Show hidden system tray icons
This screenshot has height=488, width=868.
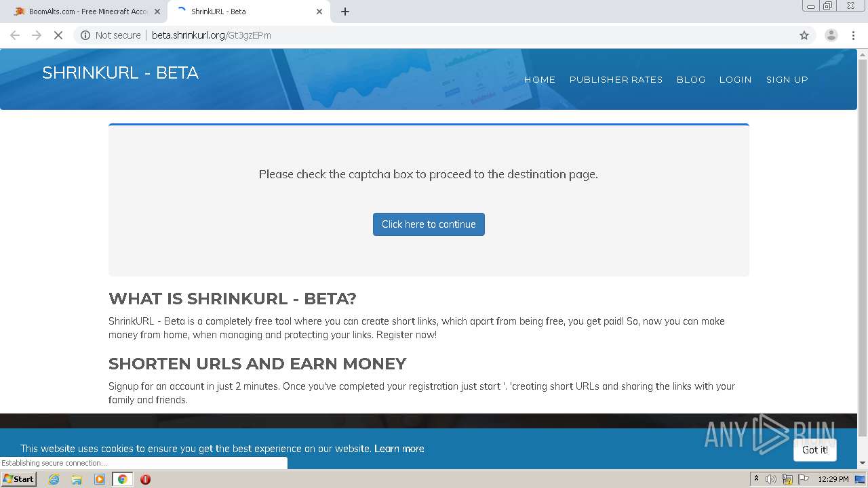tap(756, 479)
